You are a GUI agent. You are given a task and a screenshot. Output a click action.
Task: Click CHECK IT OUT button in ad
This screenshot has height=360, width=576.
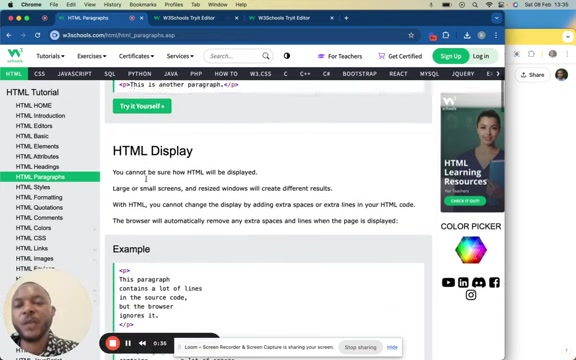465,201
